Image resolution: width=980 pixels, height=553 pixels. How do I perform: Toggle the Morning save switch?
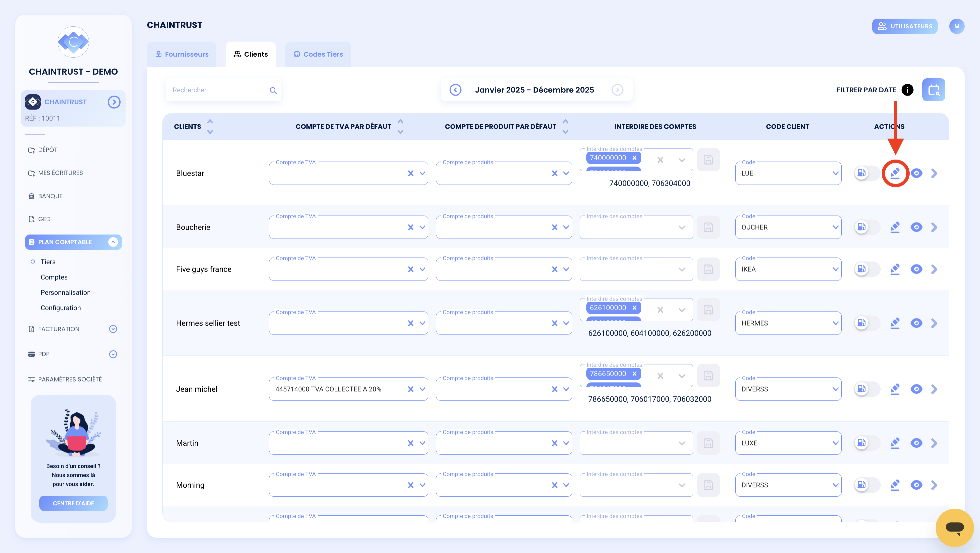click(x=867, y=485)
